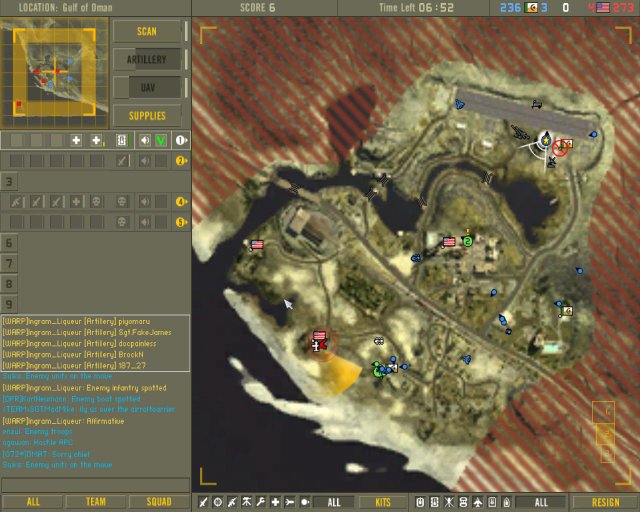The height and width of the screenshot is (512, 640).
Task: Filter map by Spec Ops knife kit
Action: point(203,502)
